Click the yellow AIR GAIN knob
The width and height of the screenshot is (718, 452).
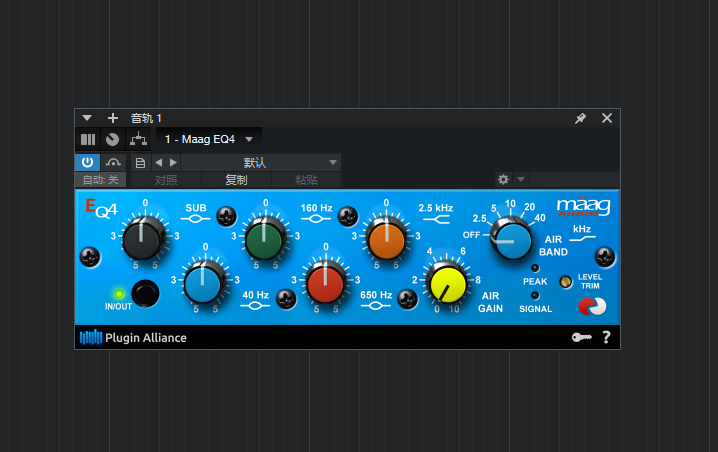coord(446,283)
